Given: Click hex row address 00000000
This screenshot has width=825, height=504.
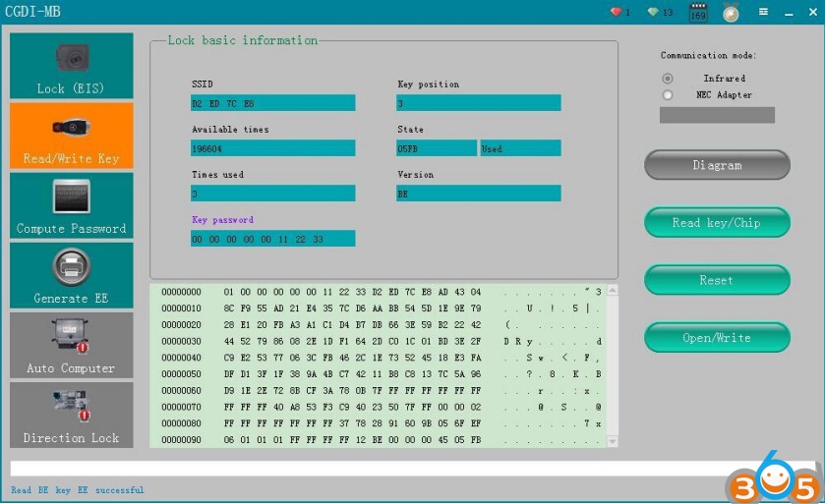Looking at the screenshot, I should (182, 292).
